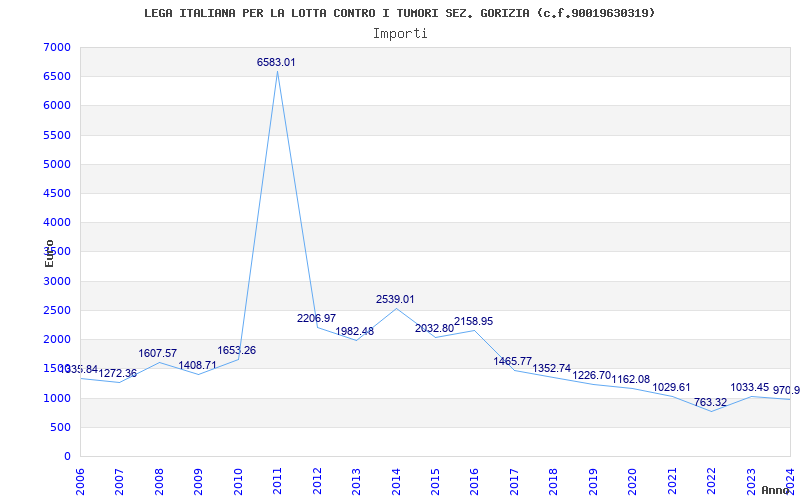The width and height of the screenshot is (800, 500).
Task: Click the Anno x-axis title
Action: 776,490
